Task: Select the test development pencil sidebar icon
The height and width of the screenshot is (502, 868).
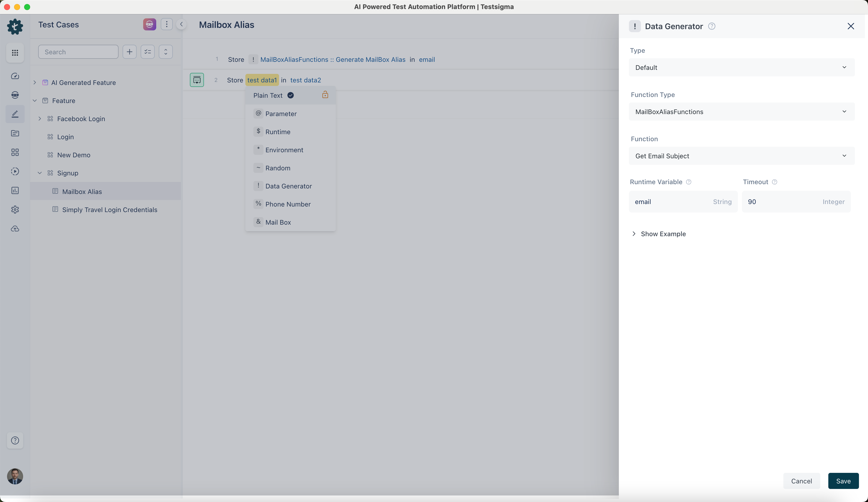Action: pyautogui.click(x=15, y=114)
